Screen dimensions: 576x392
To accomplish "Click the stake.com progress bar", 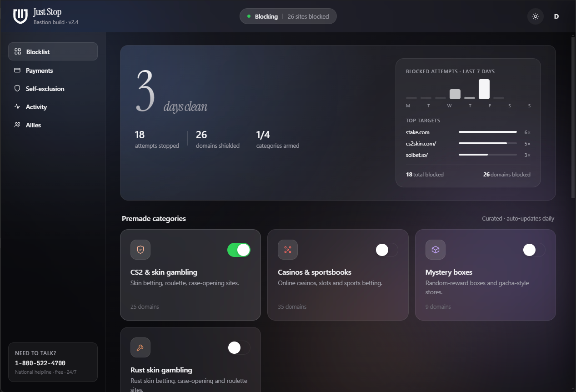I will (488, 132).
